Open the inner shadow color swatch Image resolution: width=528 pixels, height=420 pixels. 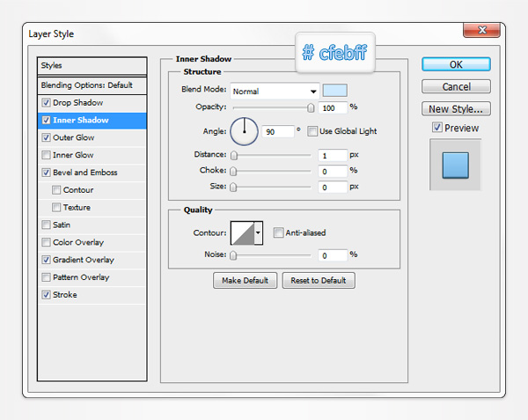[x=334, y=91]
